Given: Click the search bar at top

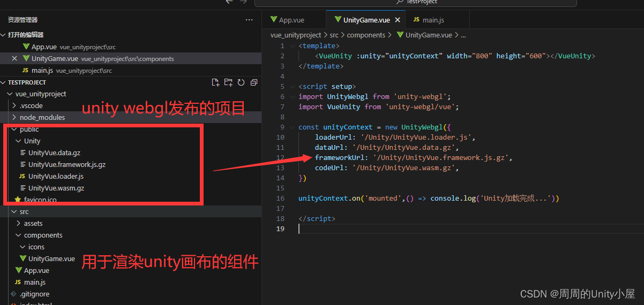Looking at the screenshot, I should [415, 2].
